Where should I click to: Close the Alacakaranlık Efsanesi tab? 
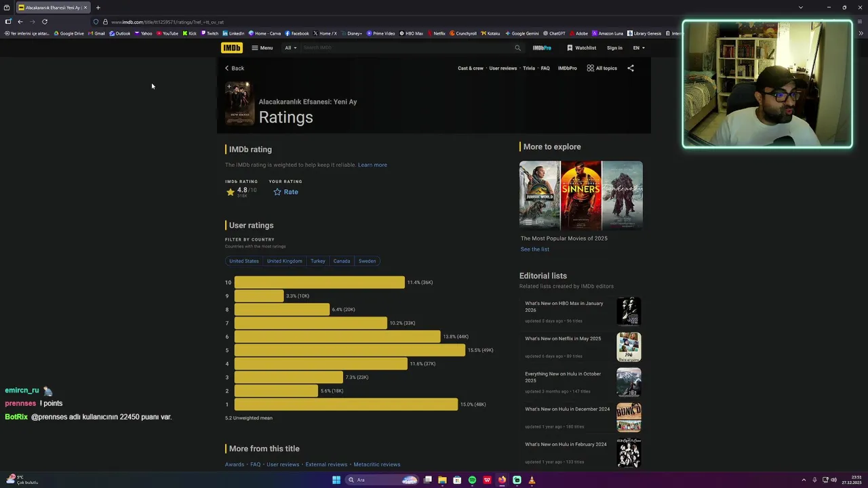tap(85, 7)
